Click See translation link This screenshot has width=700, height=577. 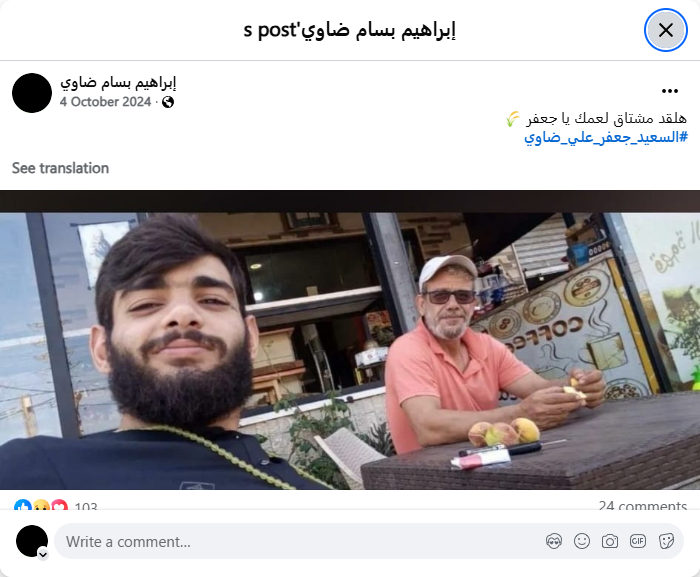coord(60,168)
